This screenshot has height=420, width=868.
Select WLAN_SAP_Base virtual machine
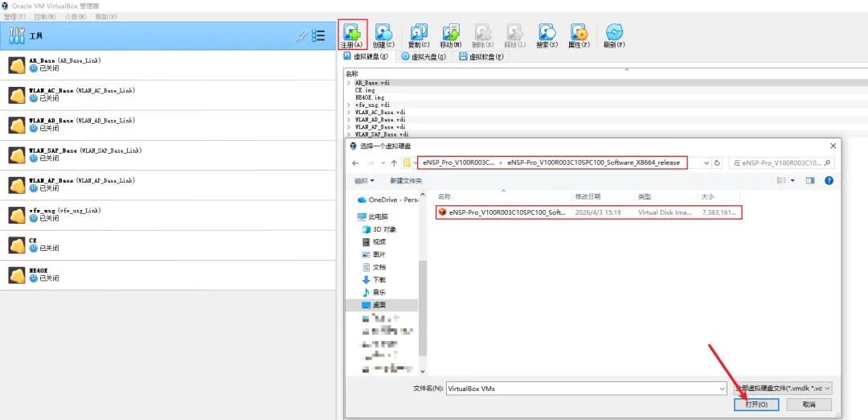tap(168, 154)
